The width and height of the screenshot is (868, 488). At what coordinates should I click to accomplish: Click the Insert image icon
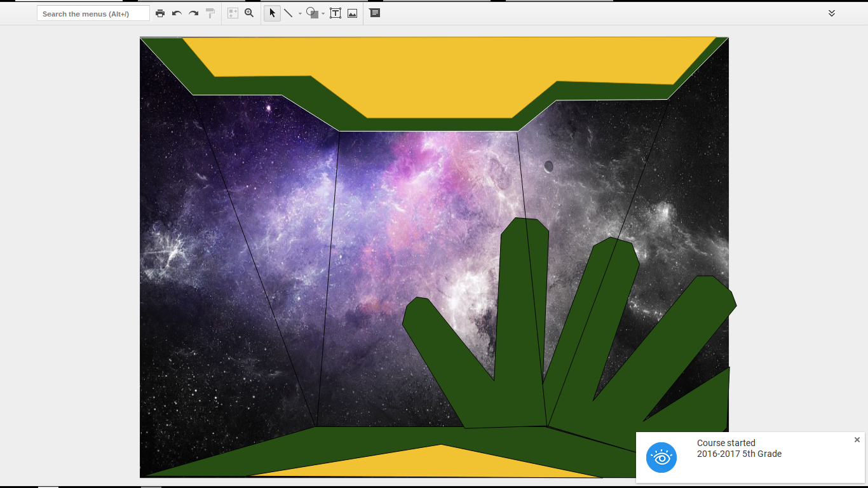(x=352, y=13)
